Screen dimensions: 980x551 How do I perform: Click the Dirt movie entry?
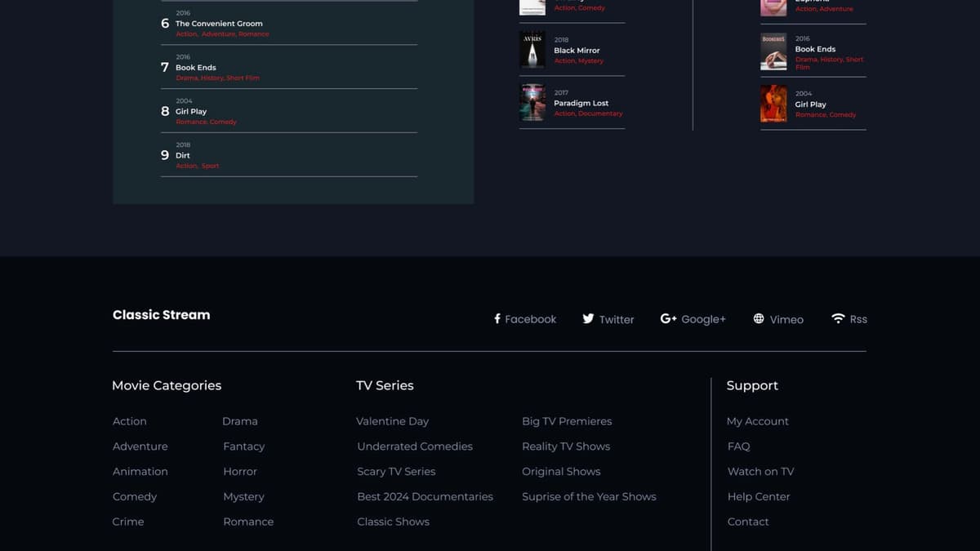(183, 155)
